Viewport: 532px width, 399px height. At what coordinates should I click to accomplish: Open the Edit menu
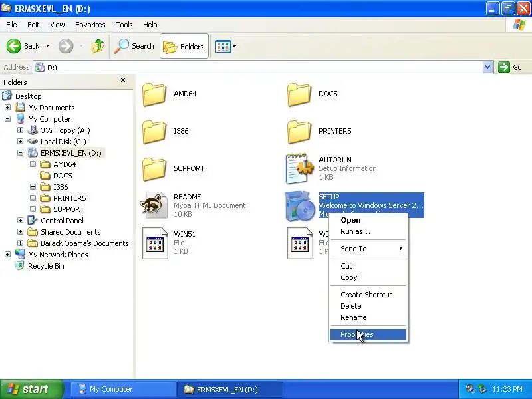(33, 25)
